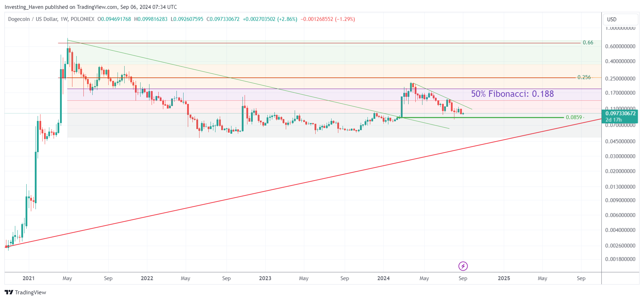
Task: Click the Dogecoin / US Dollar symbol title
Action: pyautogui.click(x=33, y=19)
